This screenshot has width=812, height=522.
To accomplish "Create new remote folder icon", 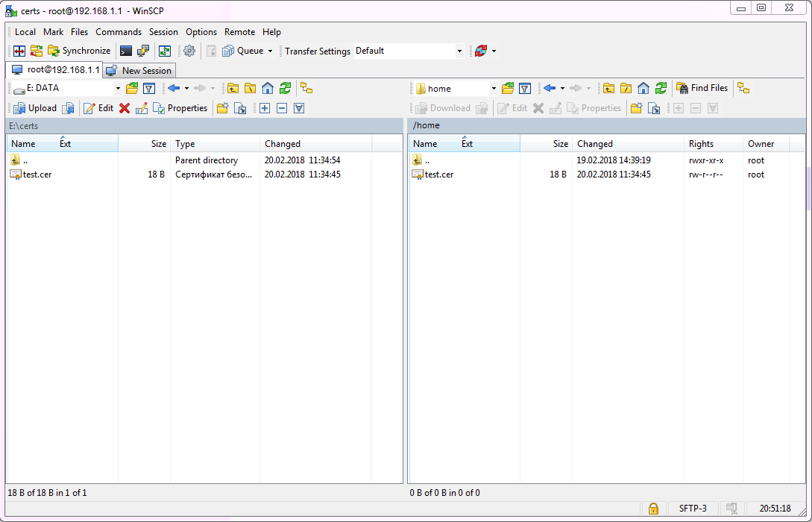I will [x=637, y=108].
